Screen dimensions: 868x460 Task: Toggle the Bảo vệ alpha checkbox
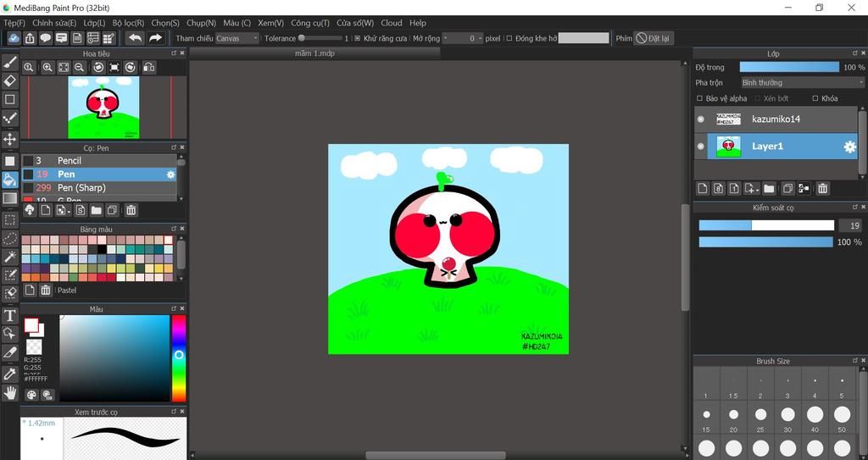tap(699, 98)
